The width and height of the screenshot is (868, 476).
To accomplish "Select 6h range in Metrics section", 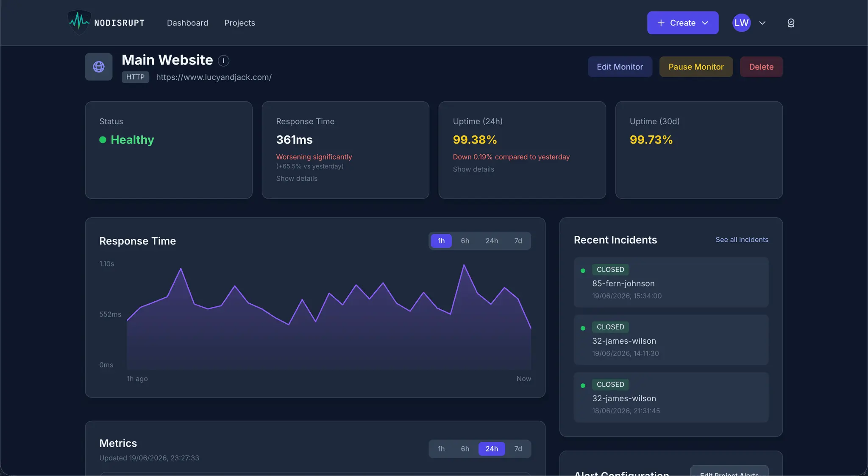I will (x=465, y=449).
